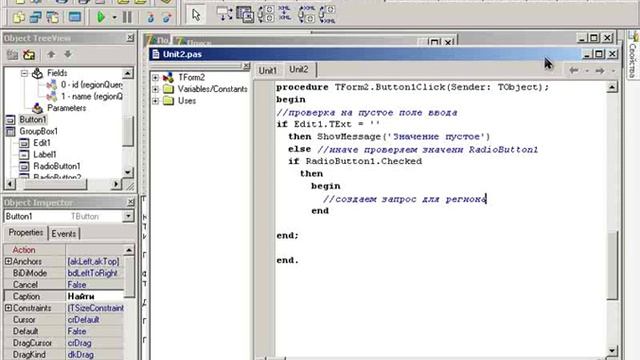Select the arrow pointer in component palette

click(196, 15)
